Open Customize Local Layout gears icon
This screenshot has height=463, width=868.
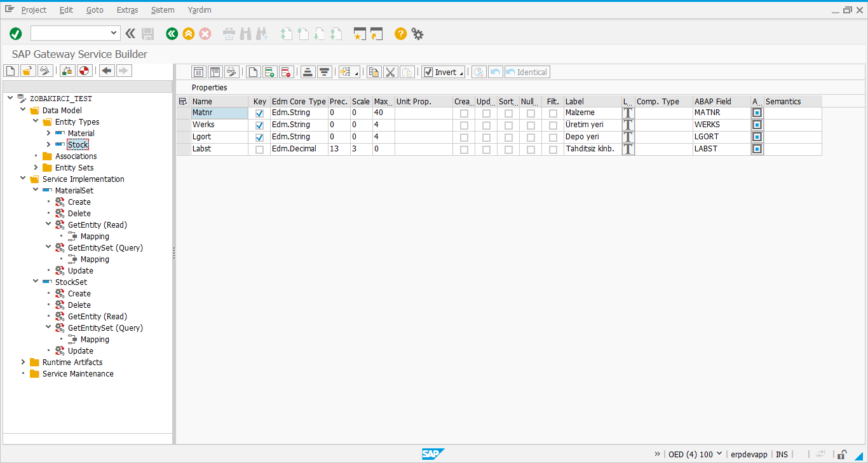click(x=417, y=34)
